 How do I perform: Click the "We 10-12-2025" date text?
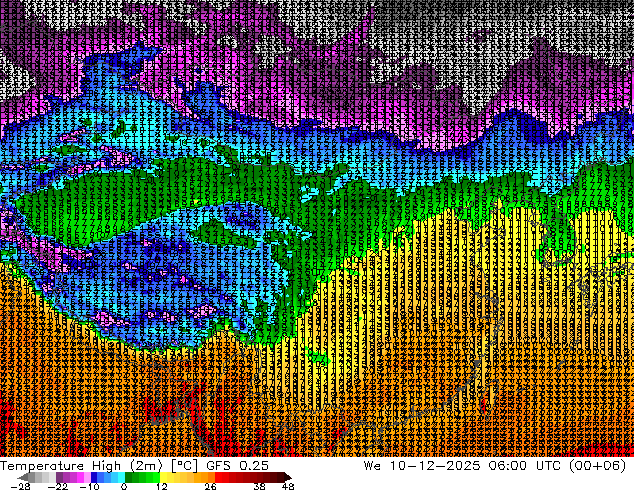422,466
